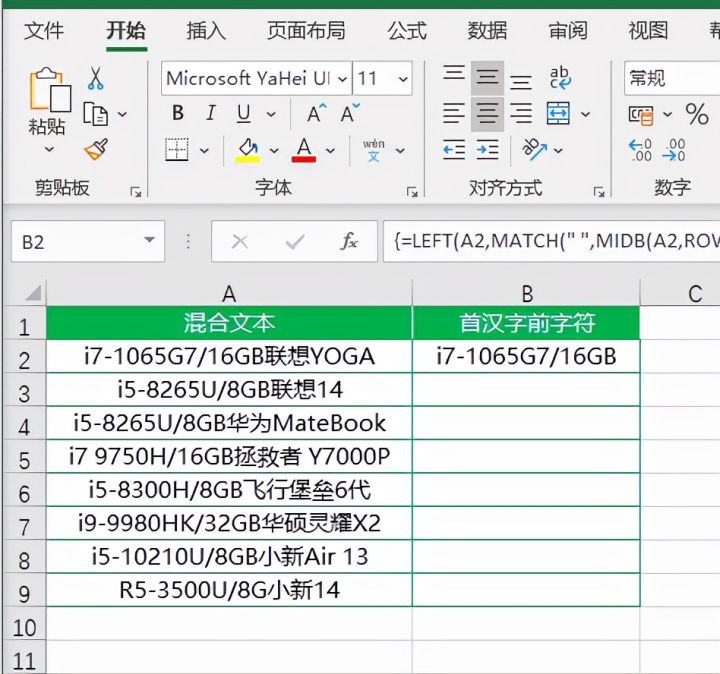
Task: Switch to the 视图 tab
Action: click(x=648, y=31)
